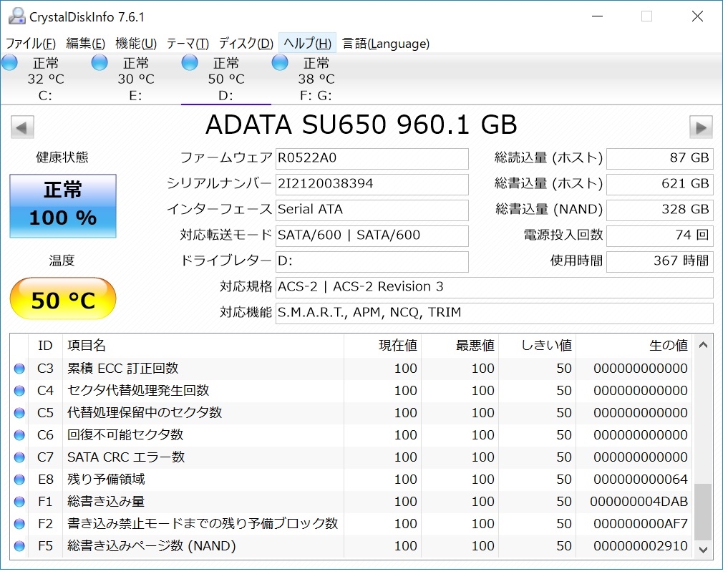
Task: Click status orb for attribute C3 row
Action: click(x=19, y=369)
